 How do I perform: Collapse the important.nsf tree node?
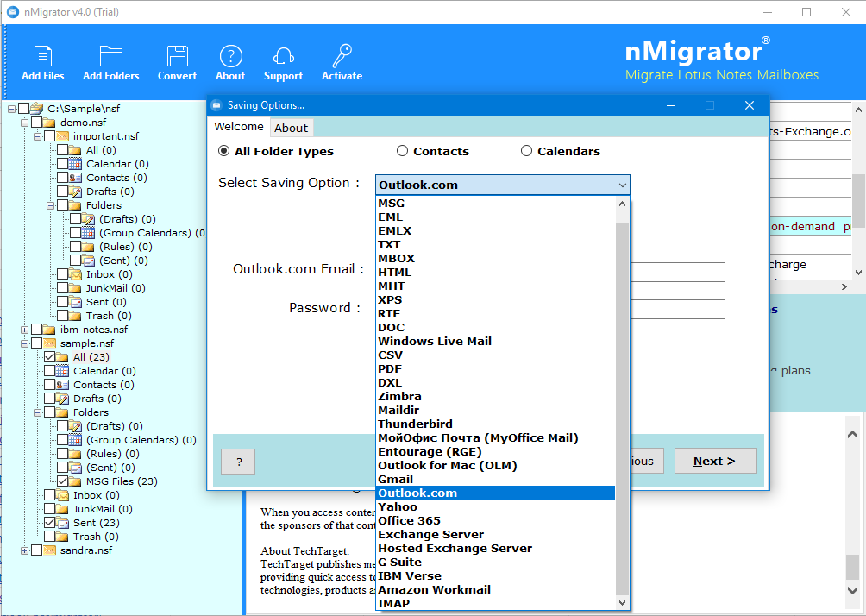(x=37, y=136)
